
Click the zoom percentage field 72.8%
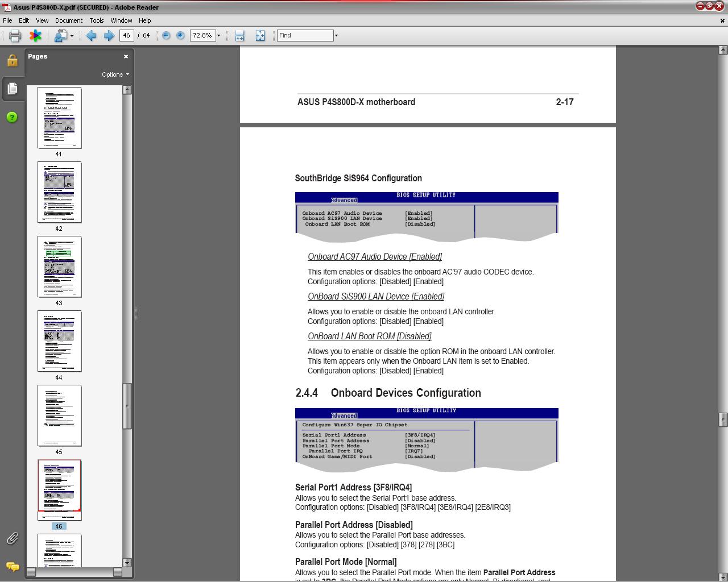click(x=202, y=35)
